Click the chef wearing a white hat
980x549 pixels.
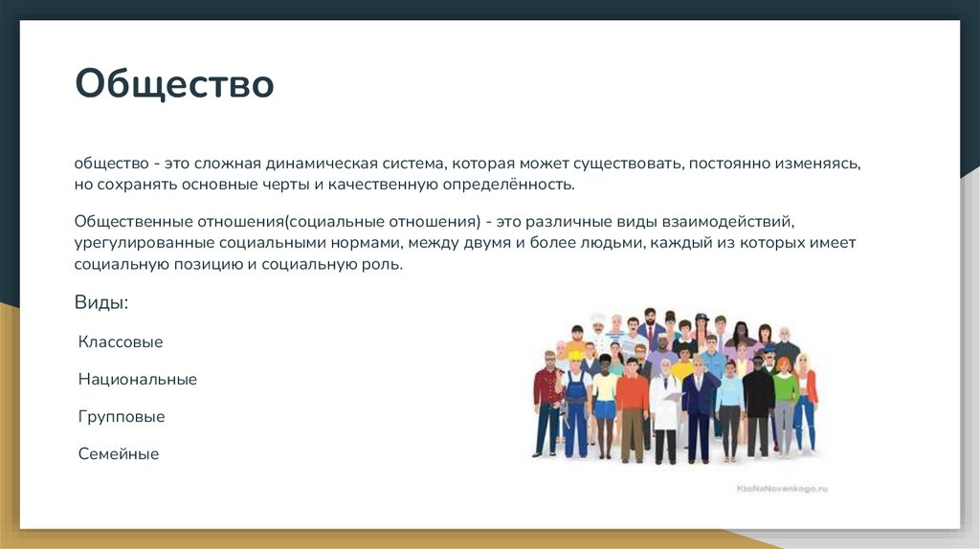pyautogui.click(x=599, y=325)
